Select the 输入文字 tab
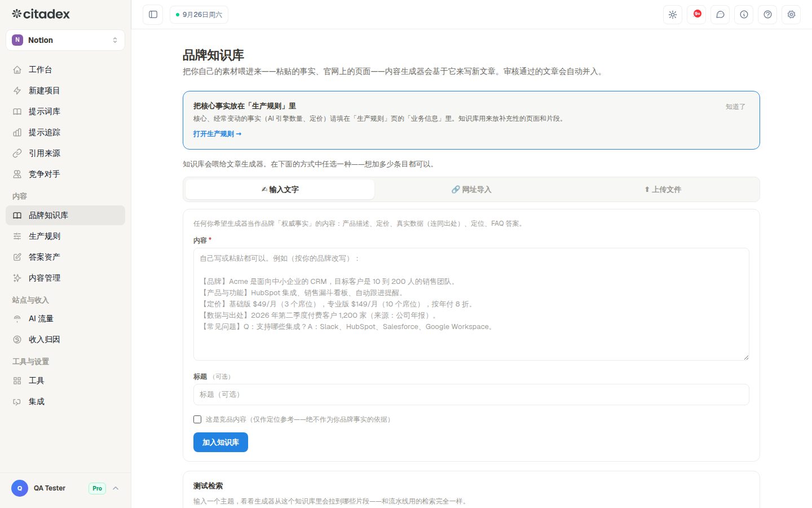Screen dimensions: 812x508 click(x=280, y=190)
